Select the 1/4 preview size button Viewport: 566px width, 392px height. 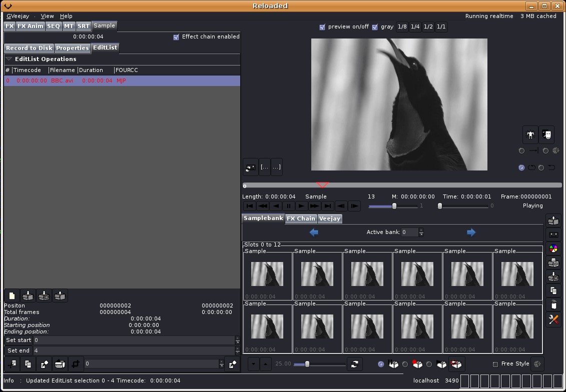[x=415, y=27]
